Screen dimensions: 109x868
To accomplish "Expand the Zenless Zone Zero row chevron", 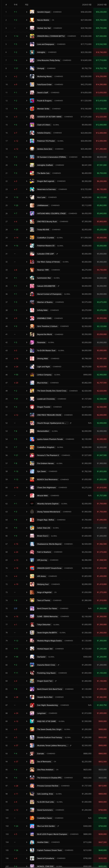I will pyautogui.click(x=27, y=149).
